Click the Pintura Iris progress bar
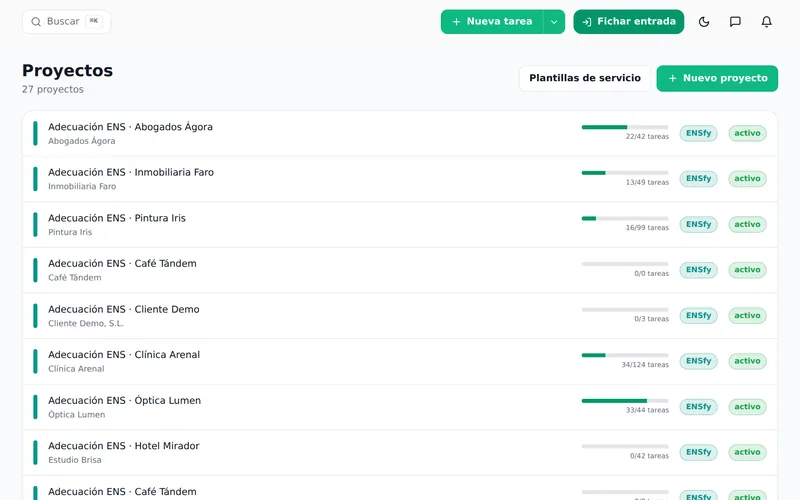The width and height of the screenshot is (800, 500). [625, 218]
